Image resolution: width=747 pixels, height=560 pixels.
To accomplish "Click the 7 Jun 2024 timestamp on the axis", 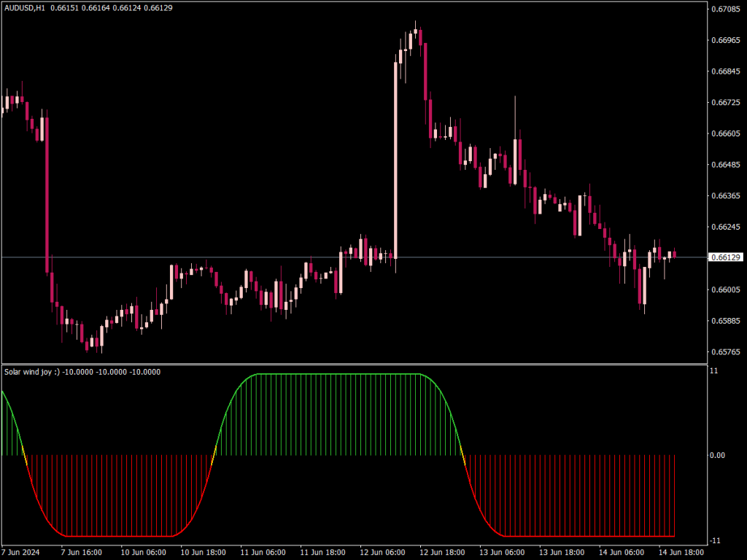I will [x=22, y=552].
